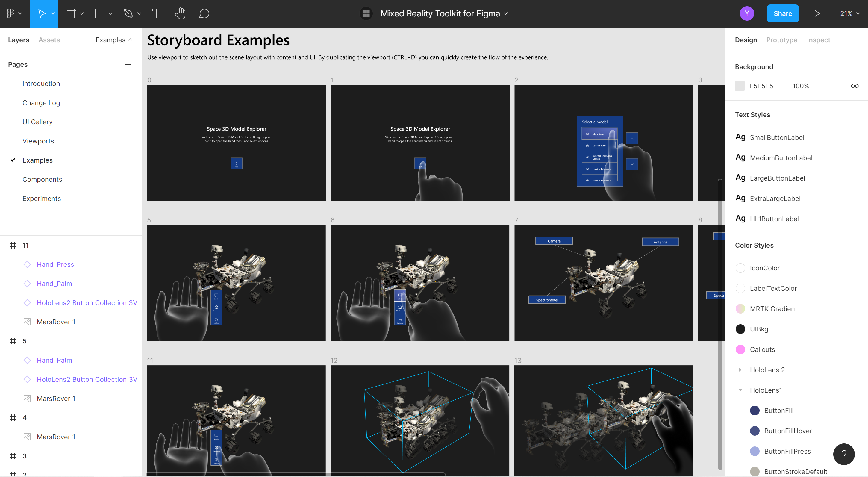Select the Text tool
The image size is (868, 477).
click(x=156, y=13)
